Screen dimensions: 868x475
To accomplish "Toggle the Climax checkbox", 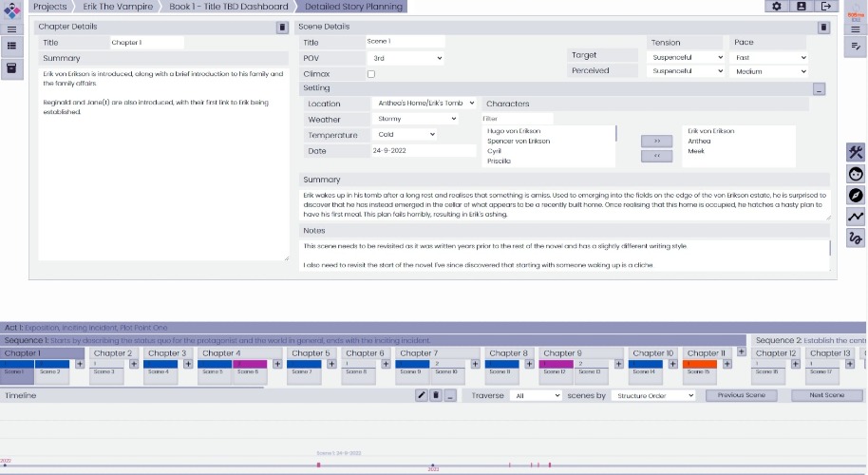I will click(371, 74).
